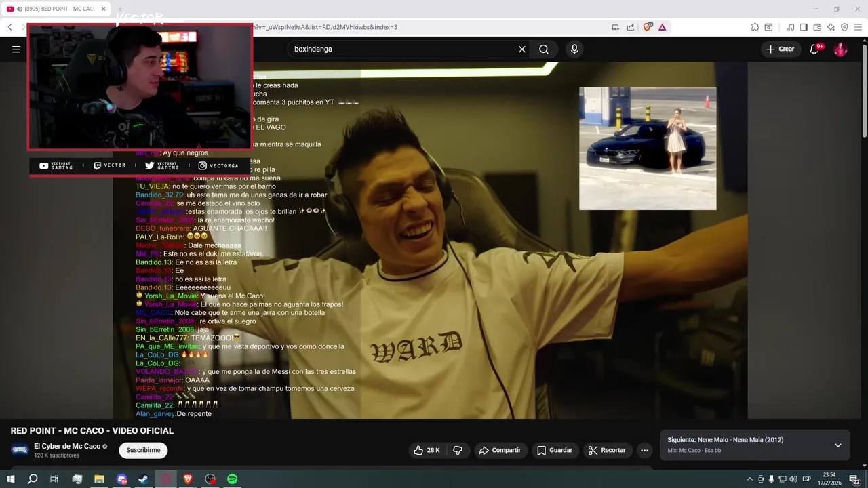The image size is (868, 488).
Task: Open Opera GX from the taskbar
Action: point(165,479)
